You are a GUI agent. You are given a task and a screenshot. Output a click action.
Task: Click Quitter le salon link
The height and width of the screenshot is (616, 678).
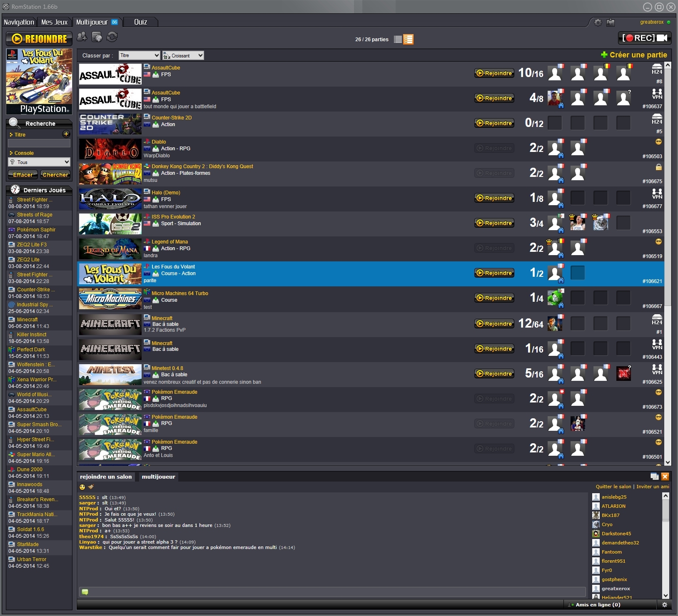(x=613, y=487)
